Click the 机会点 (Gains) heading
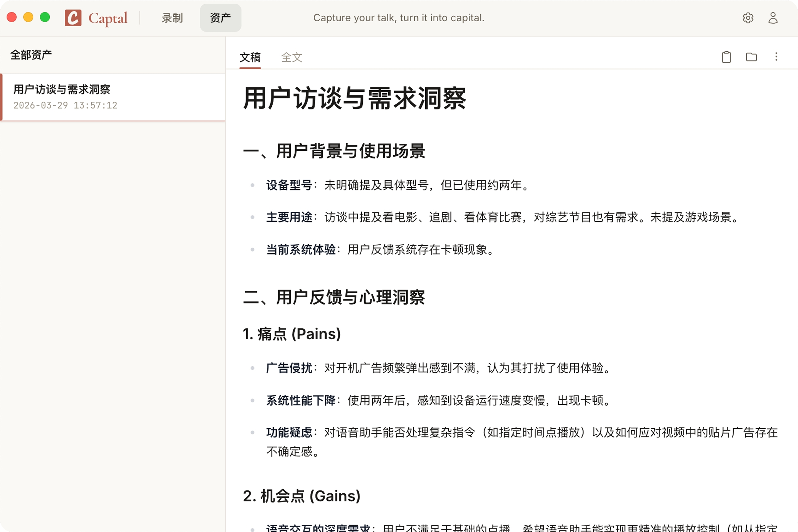 click(x=301, y=496)
